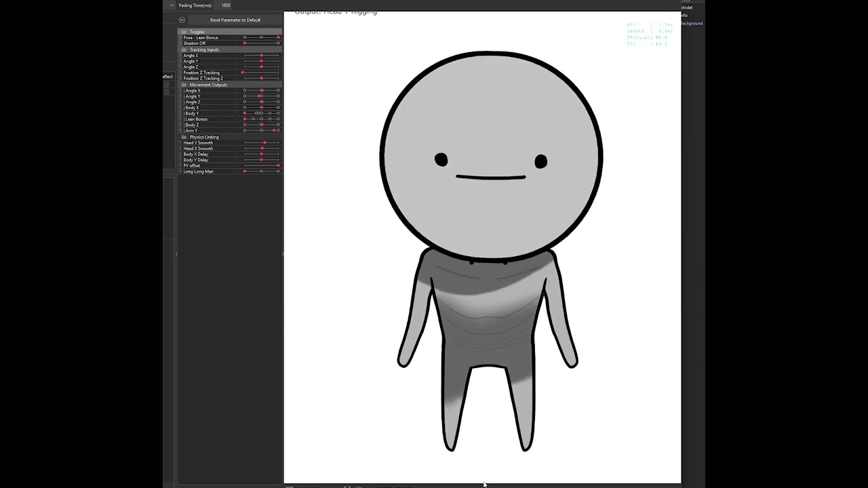Select the 'Body X Delay' parameter

[x=196, y=155]
